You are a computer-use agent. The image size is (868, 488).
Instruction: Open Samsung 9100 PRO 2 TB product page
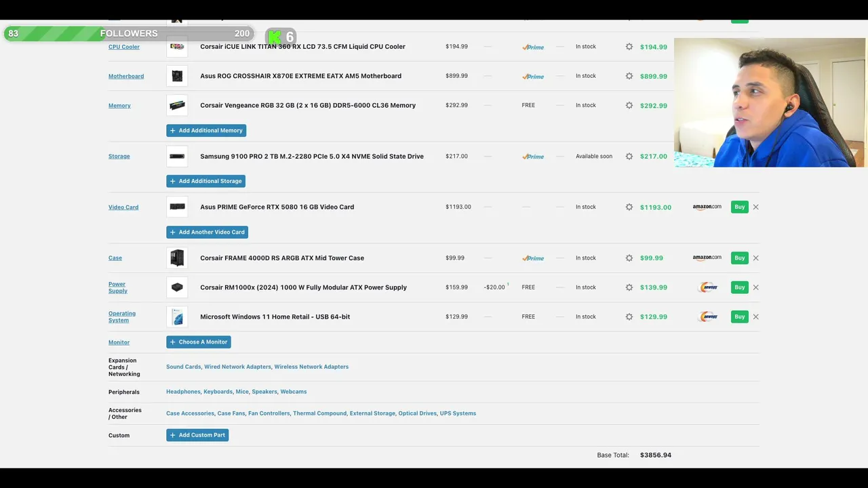pyautogui.click(x=312, y=157)
